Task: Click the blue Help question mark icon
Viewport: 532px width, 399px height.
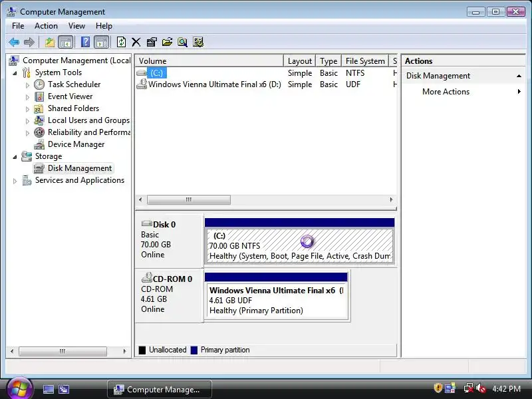Action: tap(86, 42)
